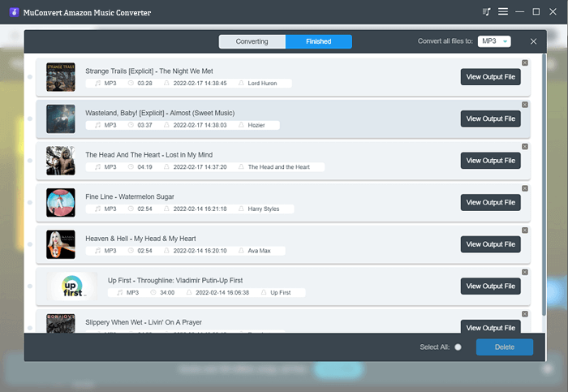View output file for Lost in My Mind
The width and height of the screenshot is (568, 392).
(x=490, y=161)
